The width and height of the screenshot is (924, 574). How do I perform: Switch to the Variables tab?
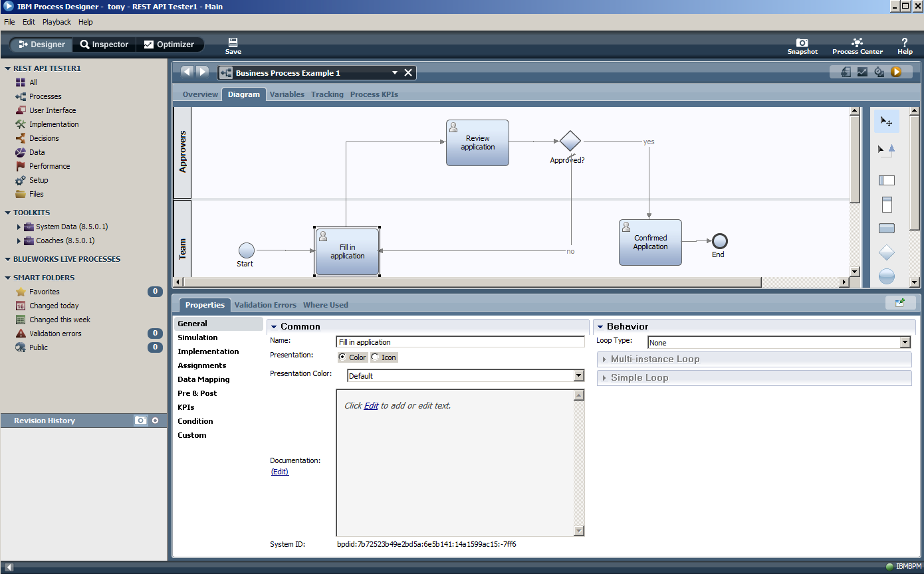[x=287, y=94]
